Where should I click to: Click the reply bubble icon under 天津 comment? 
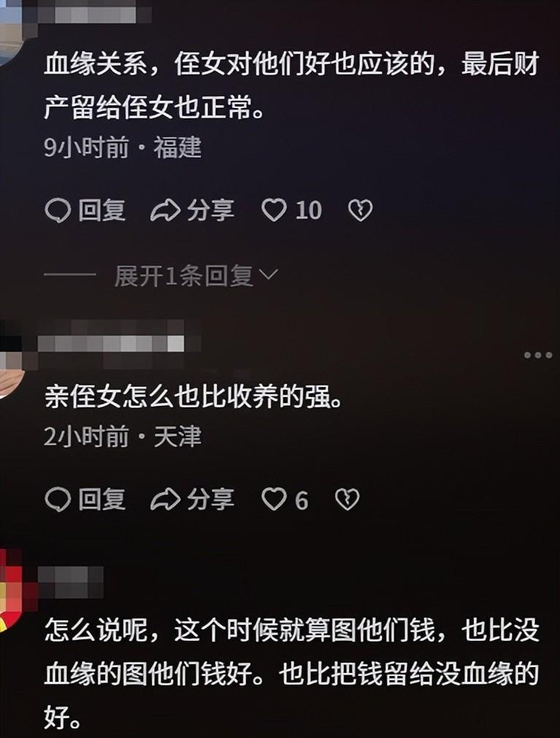point(58,499)
